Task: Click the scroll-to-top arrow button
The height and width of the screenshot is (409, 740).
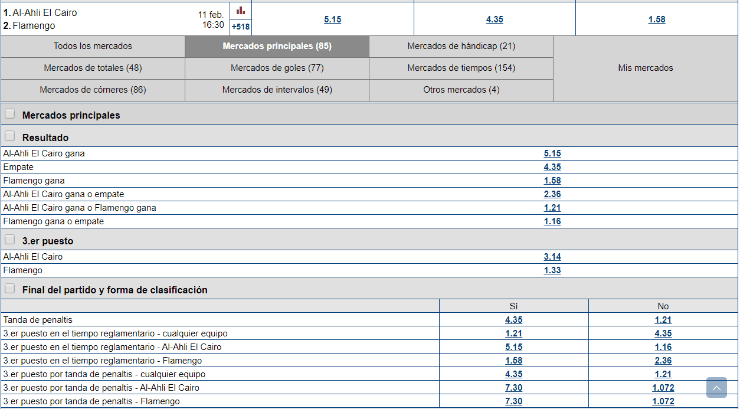Action: tap(716, 387)
